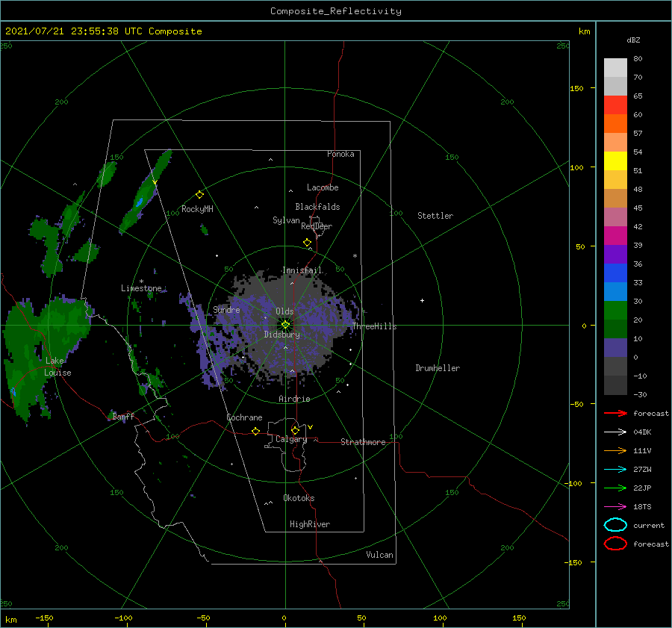Click the magenta 18TS arrow icon
Image resolution: width=672 pixels, height=628 pixels.
coord(615,507)
